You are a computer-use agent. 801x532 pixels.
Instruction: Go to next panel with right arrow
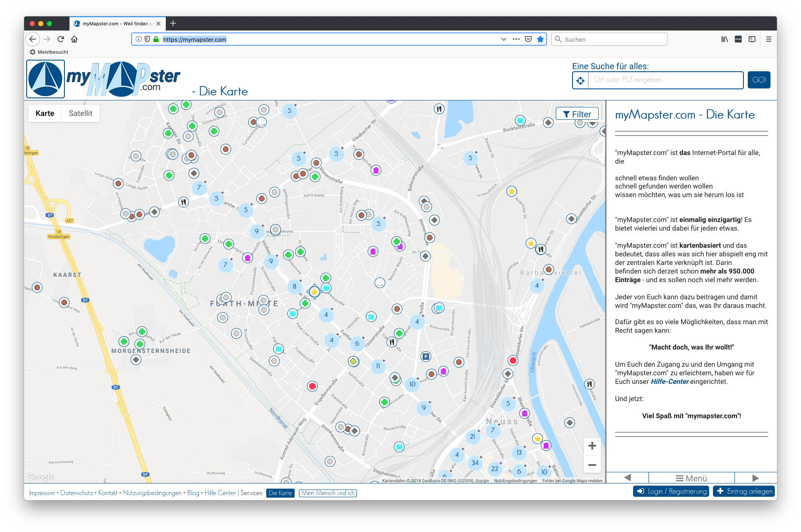[x=756, y=478]
